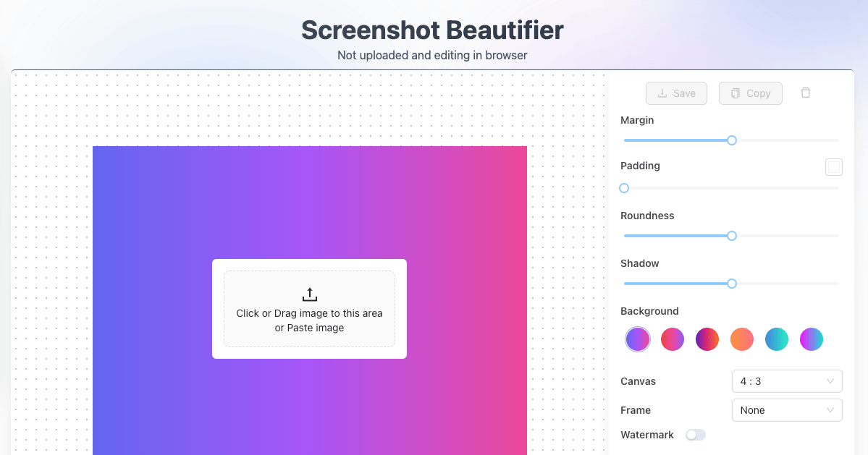Screen dimensions: 868x455
Task: Tick the checkbox next to Padding
Action: pos(833,166)
